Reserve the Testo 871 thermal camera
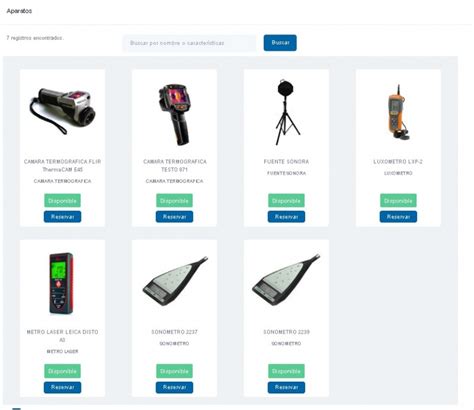 [174, 217]
